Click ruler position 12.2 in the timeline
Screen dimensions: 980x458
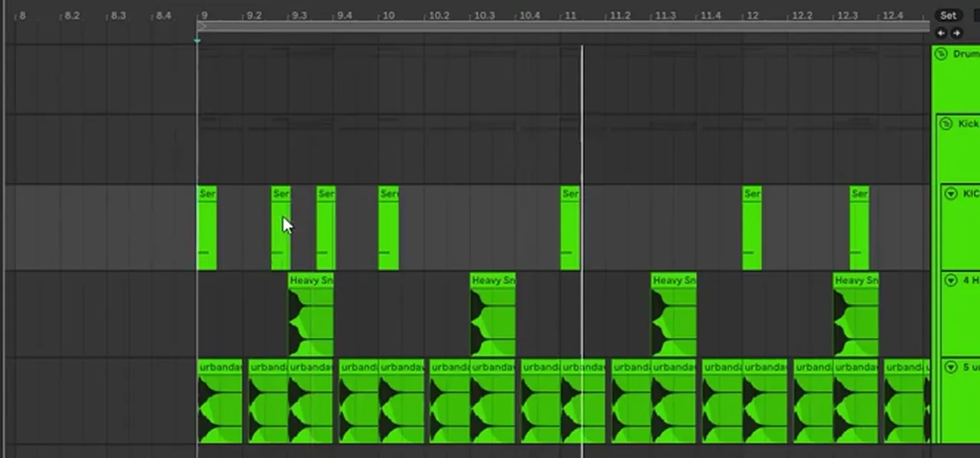pos(802,15)
